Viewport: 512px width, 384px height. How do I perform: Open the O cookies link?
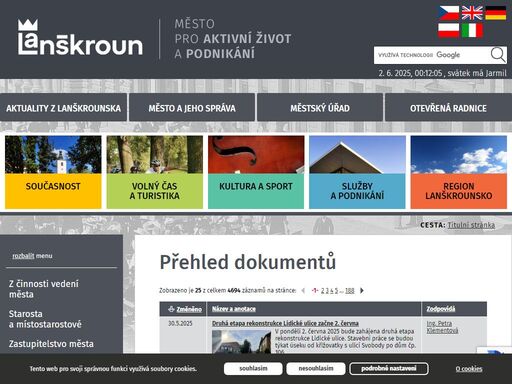point(469,369)
